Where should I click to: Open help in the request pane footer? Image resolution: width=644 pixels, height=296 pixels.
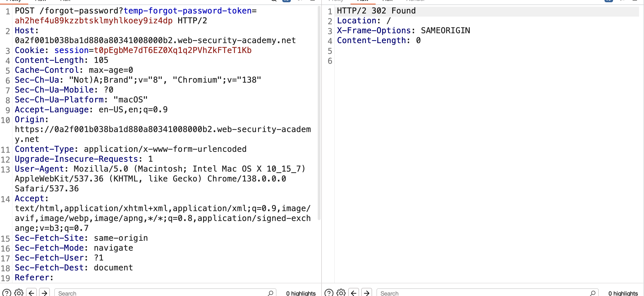[x=7, y=293]
